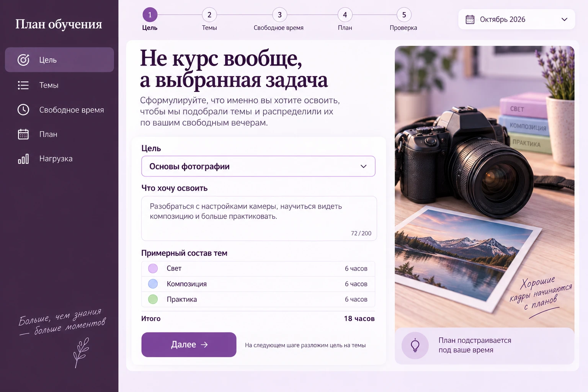Select the Свет topic row
The width and height of the screenshot is (588, 392).
pos(258,269)
